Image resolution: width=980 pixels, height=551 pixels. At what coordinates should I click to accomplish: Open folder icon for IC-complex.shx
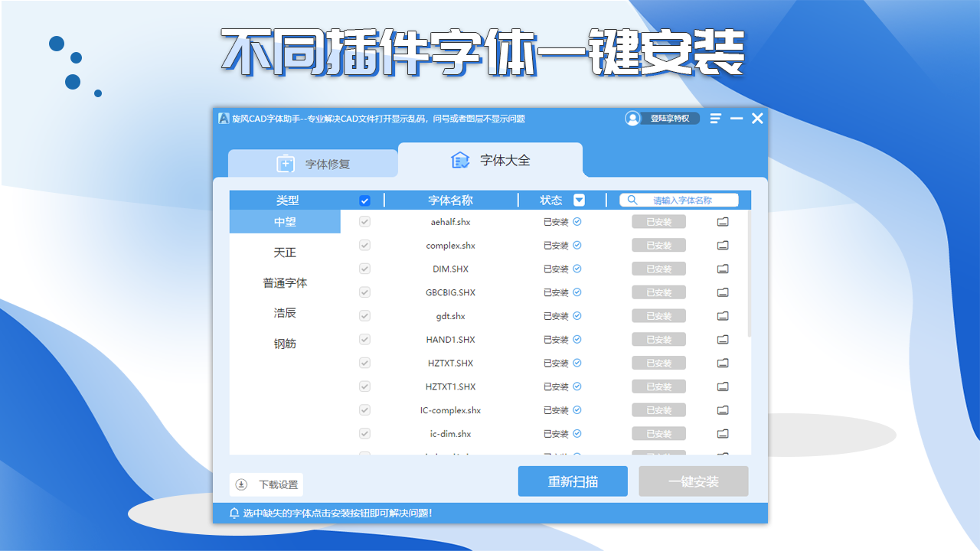tap(723, 410)
